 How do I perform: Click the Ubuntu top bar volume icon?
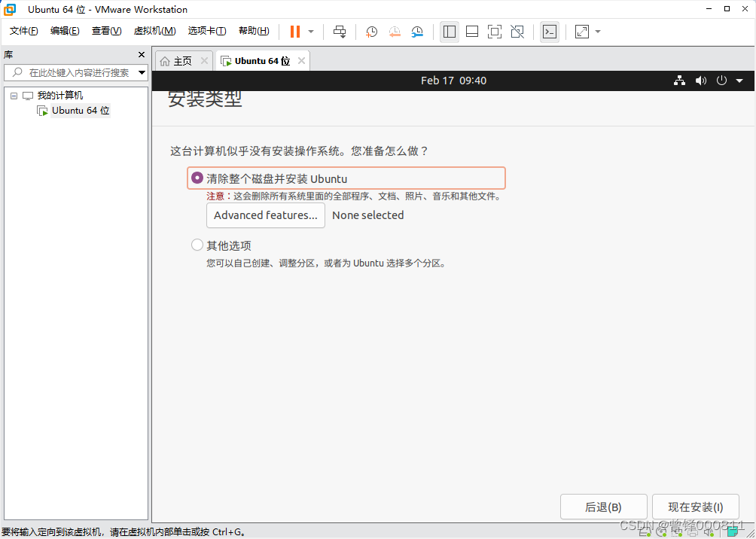click(x=700, y=81)
